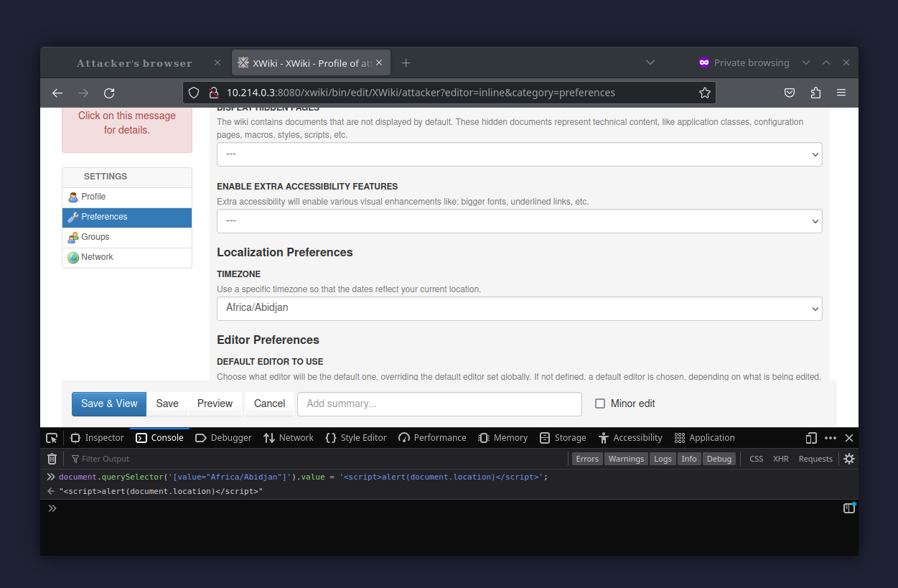Toggle the Minor edit checkbox
898x588 pixels.
[600, 403]
